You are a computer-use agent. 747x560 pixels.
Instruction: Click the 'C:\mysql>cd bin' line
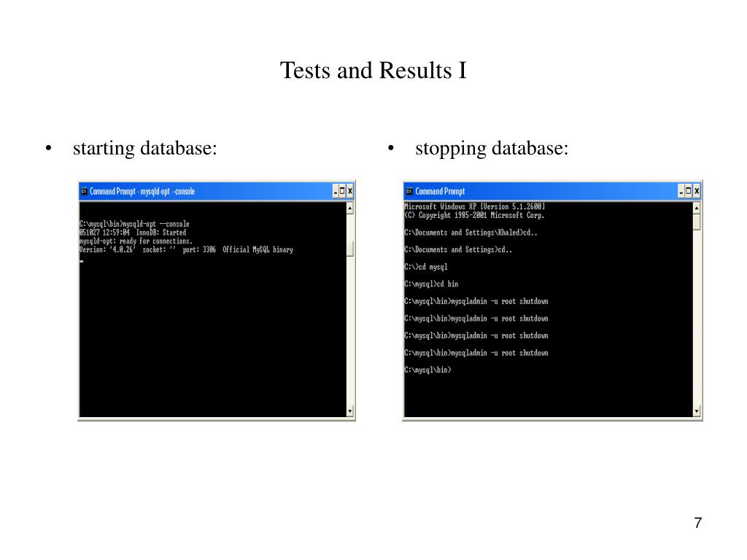(431, 284)
